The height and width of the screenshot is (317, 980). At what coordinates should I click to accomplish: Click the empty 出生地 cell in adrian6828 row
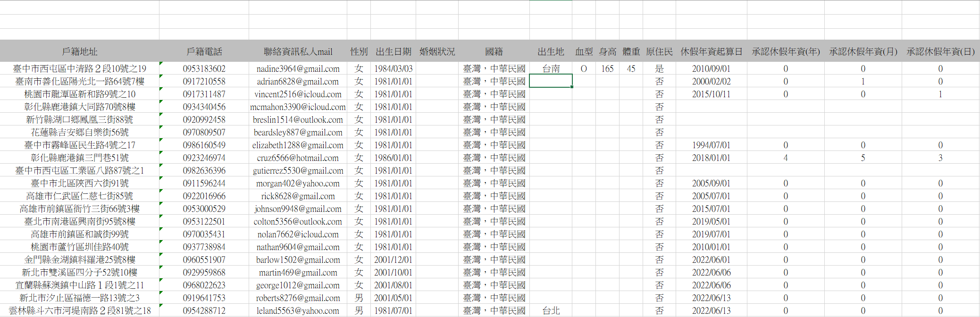(x=551, y=82)
